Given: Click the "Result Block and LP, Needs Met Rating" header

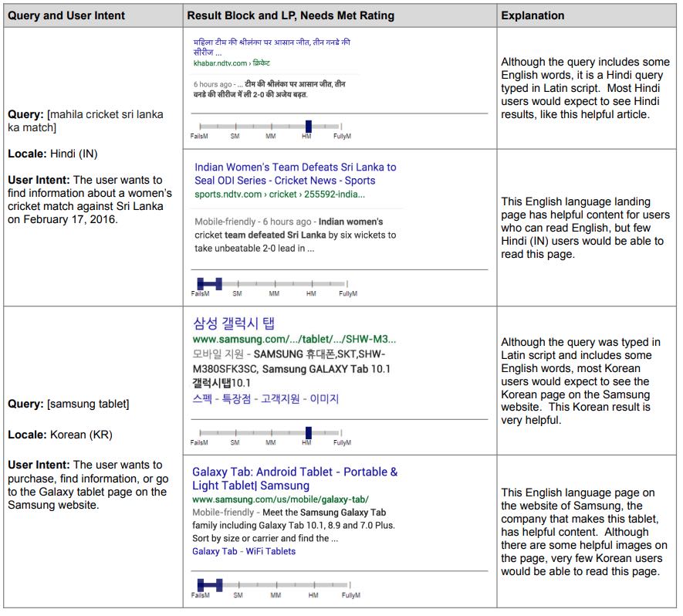Looking at the screenshot, I should click(291, 15).
